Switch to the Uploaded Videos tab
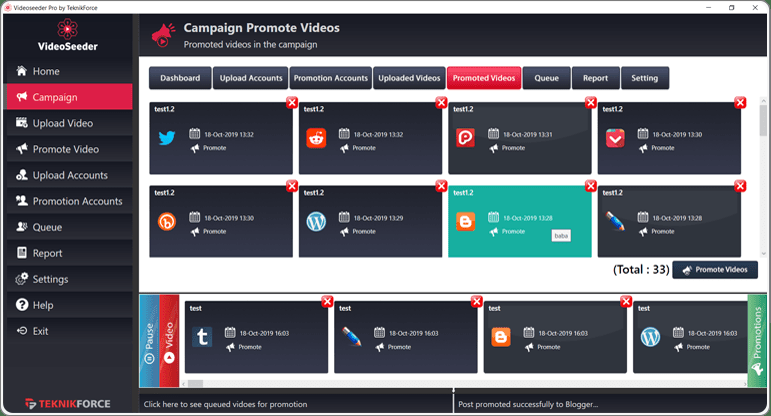Screen dimensions: 771x416 coord(409,78)
